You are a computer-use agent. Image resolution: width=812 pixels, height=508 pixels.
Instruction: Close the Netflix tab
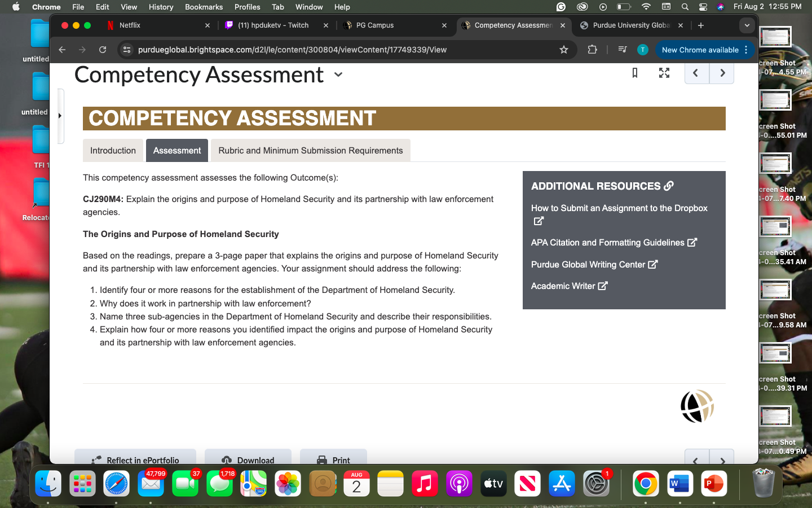(208, 25)
